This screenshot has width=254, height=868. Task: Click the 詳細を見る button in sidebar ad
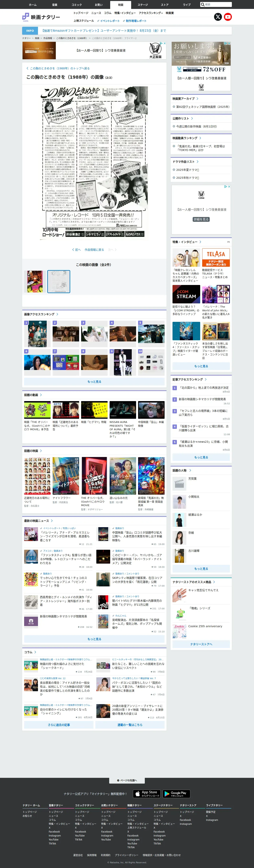[201, 219]
